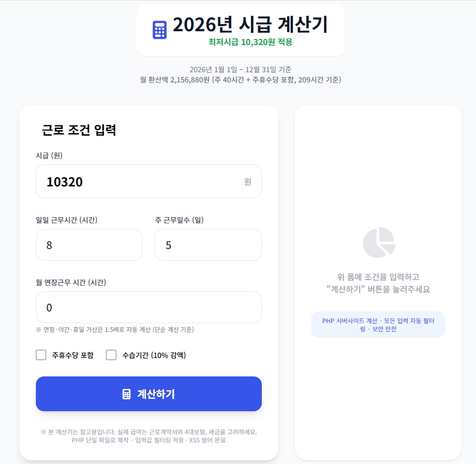Image resolution: width=476 pixels, height=464 pixels.
Task: Click the 일일 근무시간 (시간) label
Action: click(x=67, y=220)
